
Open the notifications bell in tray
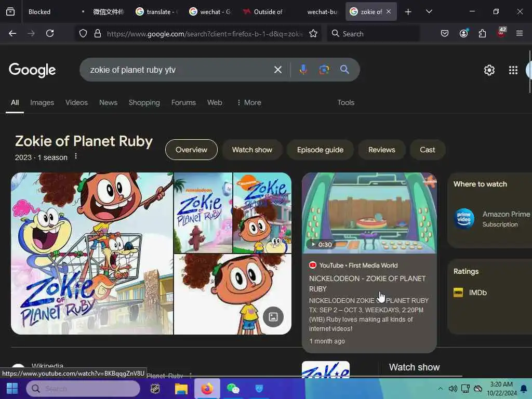click(524, 389)
